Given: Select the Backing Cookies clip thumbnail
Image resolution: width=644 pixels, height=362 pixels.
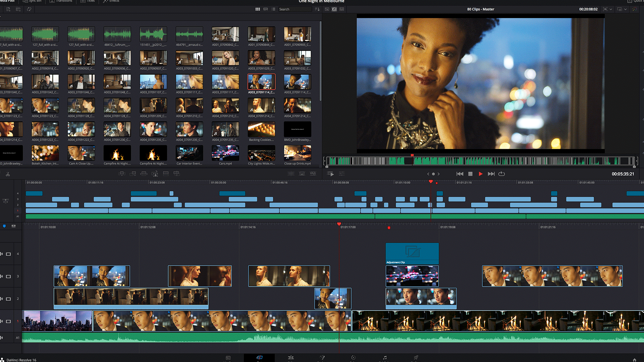Looking at the screenshot, I should [x=261, y=129].
